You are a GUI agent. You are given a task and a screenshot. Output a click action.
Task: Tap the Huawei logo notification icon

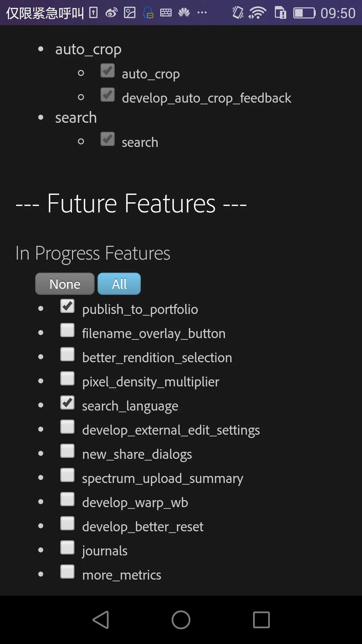coord(184,13)
